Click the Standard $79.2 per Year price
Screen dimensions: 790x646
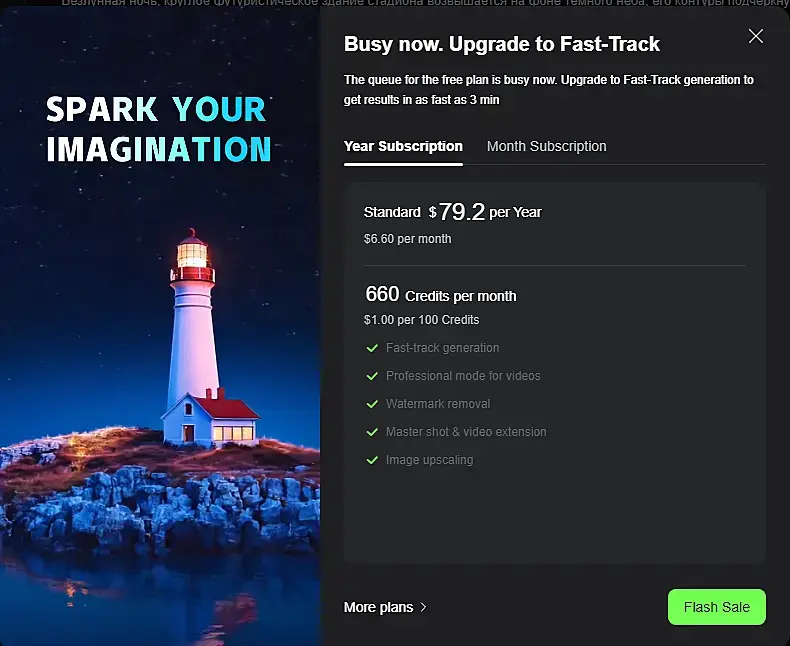452,212
